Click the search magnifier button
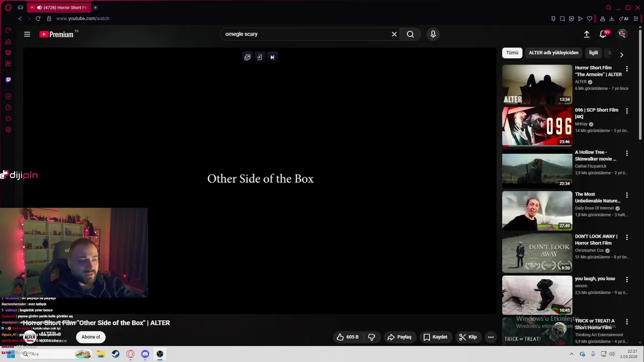The image size is (644, 362). pos(411,34)
